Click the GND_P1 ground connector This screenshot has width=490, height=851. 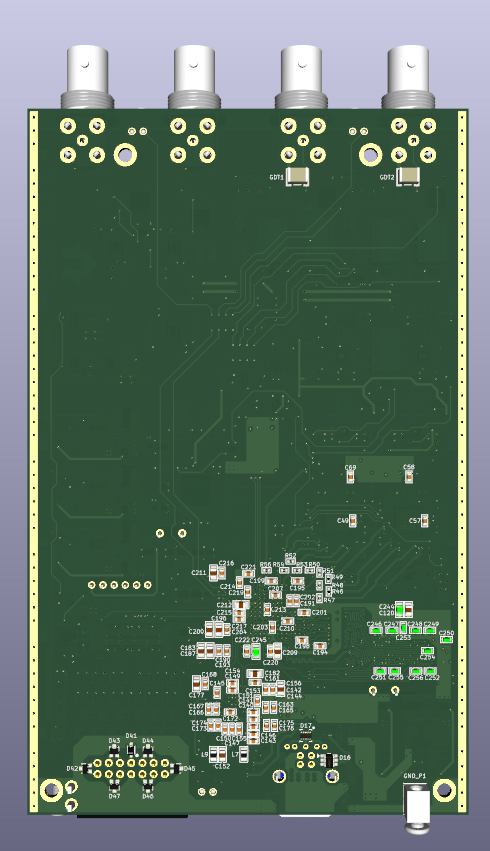tap(417, 807)
